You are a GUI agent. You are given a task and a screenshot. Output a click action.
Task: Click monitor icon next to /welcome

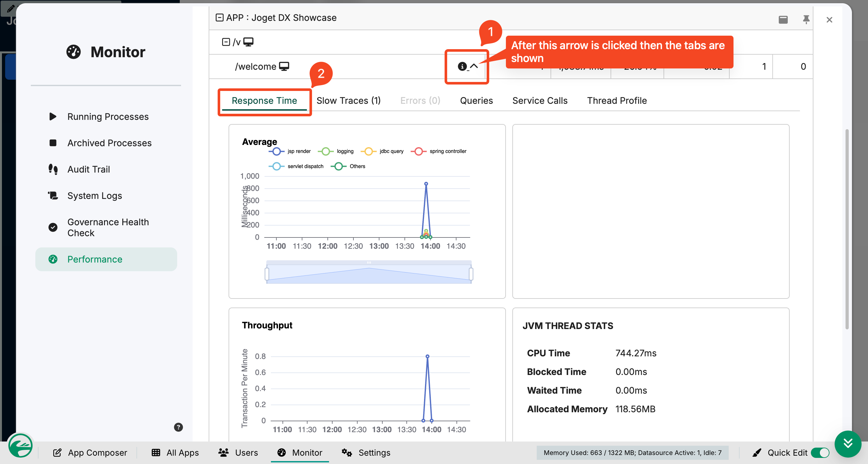pyautogui.click(x=284, y=67)
